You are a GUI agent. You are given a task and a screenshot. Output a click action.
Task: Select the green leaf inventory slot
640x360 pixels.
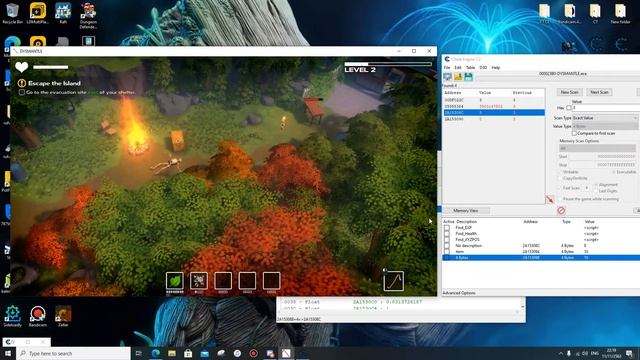(x=175, y=281)
